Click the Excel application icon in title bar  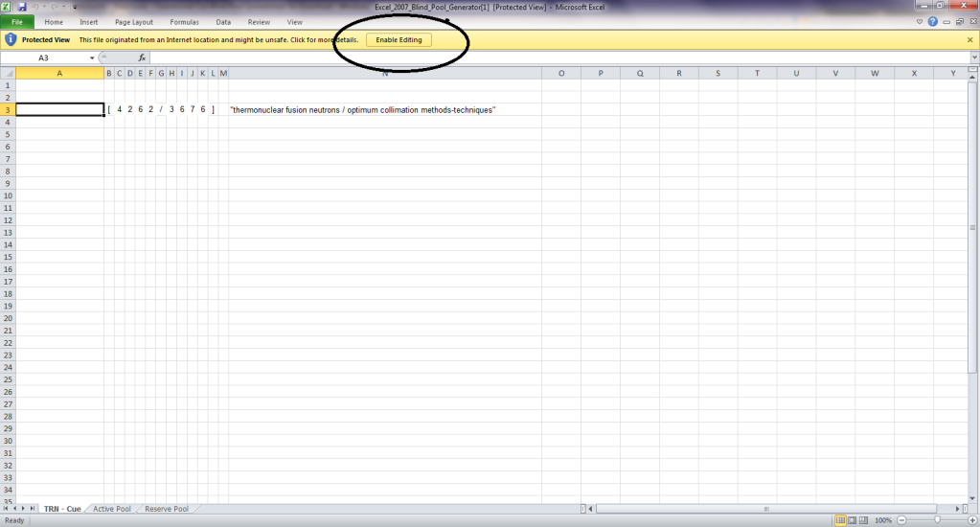point(6,7)
